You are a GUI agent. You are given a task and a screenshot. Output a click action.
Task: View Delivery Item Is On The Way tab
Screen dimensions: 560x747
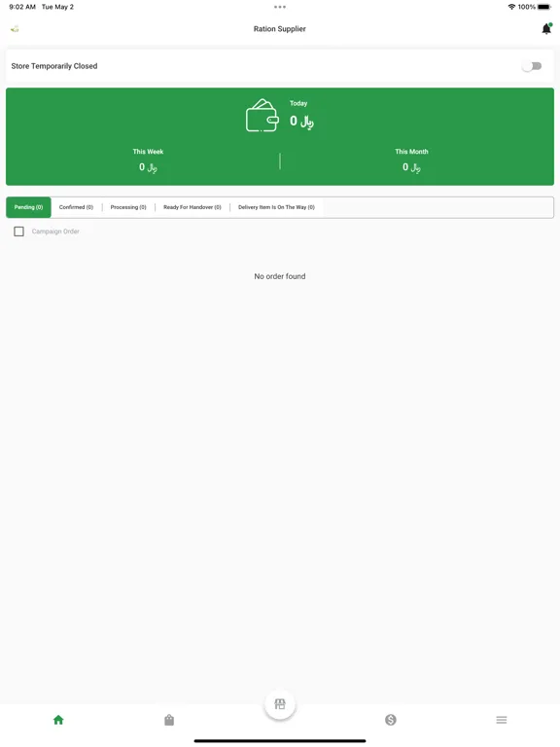pyautogui.click(x=276, y=207)
